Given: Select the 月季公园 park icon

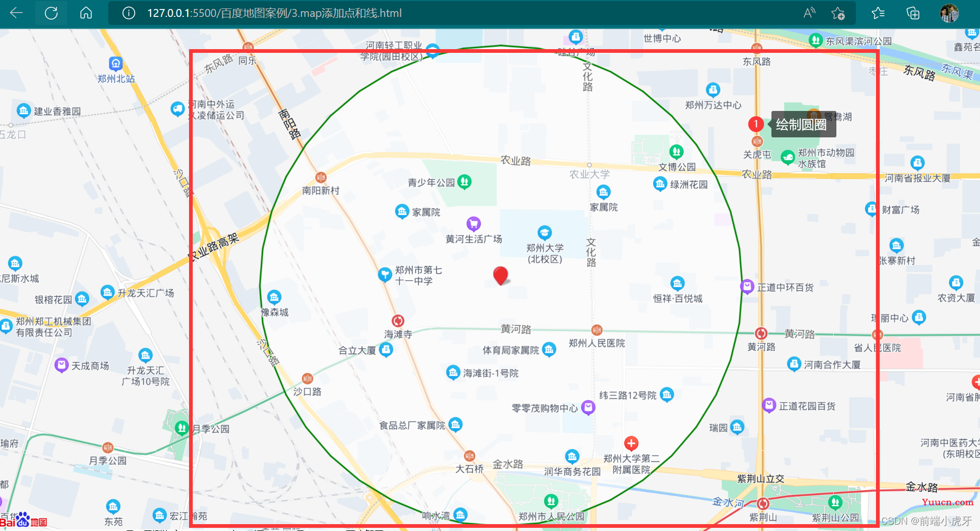Looking at the screenshot, I should pos(182,428).
